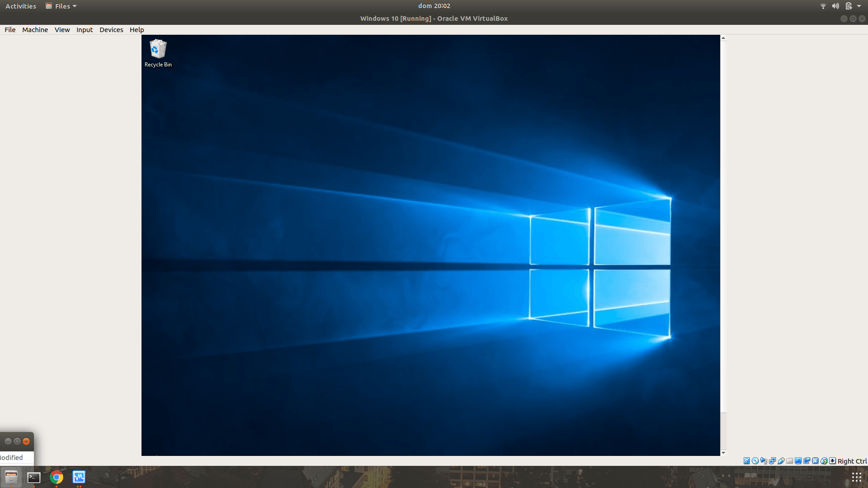Click the audio status indicator icon
Viewport: 868px width, 488px height.
point(764,461)
